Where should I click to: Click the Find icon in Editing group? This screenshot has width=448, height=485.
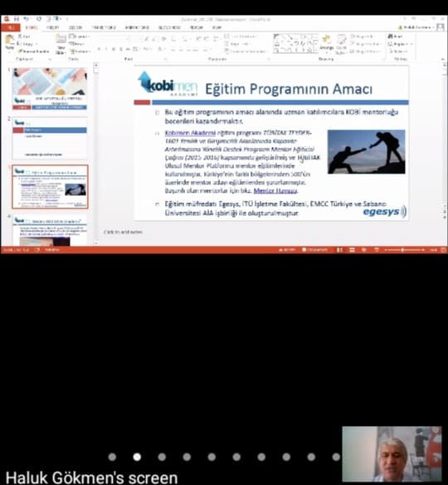396,37
